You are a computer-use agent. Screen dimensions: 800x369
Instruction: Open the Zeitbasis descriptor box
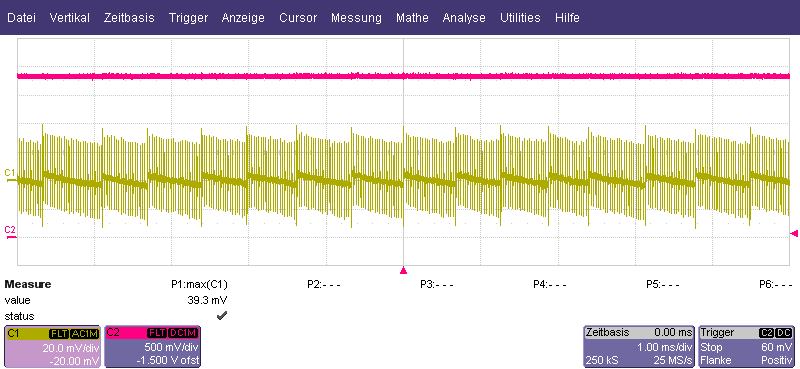pos(639,347)
